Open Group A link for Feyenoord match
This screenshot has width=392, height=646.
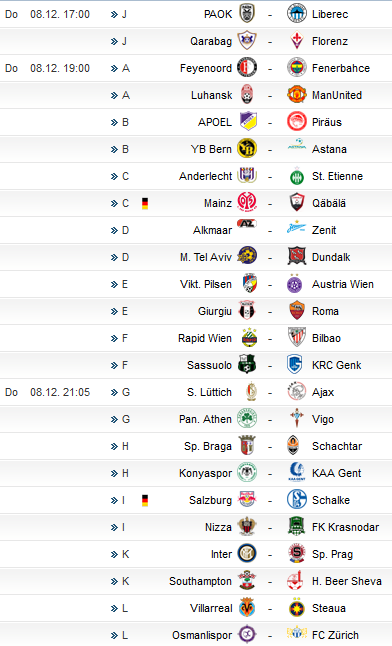pos(120,68)
